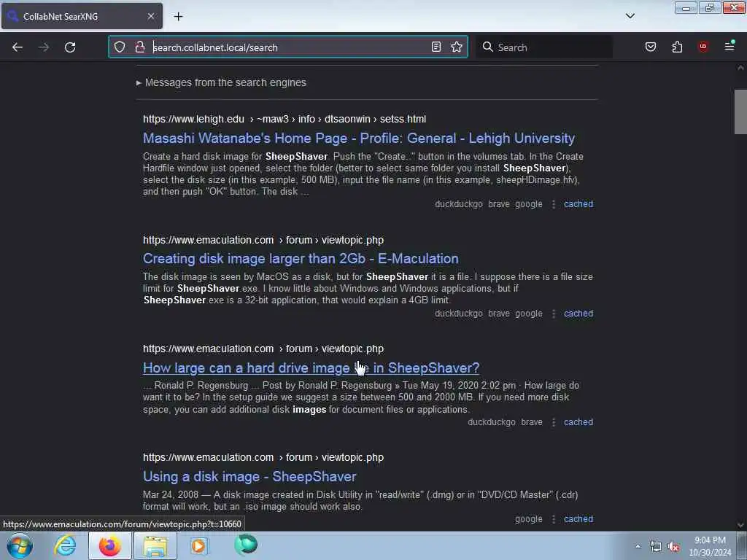The image size is (747, 560).
Task: Click the Firefox search box
Action: coord(544,47)
